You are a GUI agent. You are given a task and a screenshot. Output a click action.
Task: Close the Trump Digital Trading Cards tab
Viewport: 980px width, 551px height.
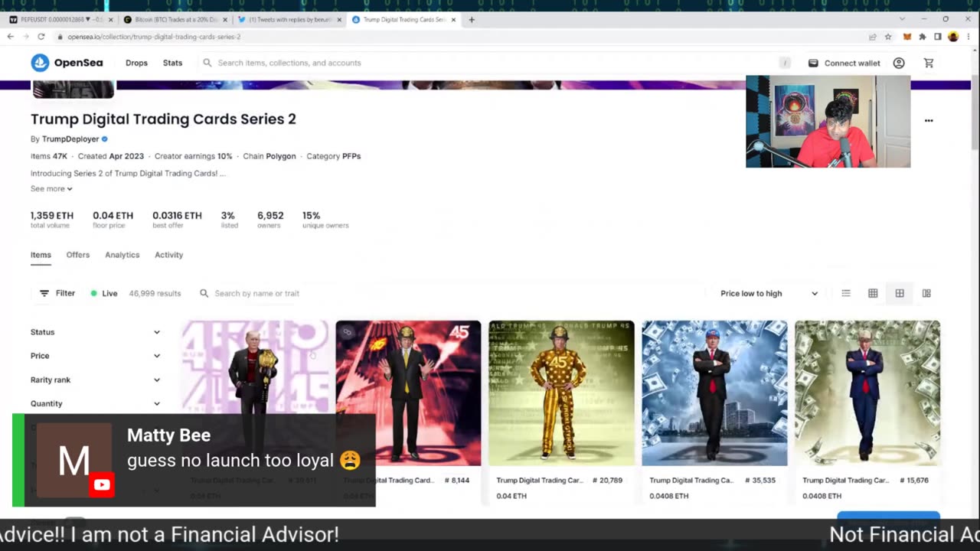click(x=455, y=19)
